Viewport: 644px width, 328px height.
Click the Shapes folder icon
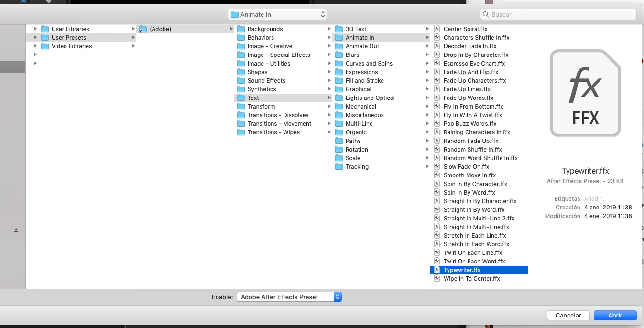point(241,72)
